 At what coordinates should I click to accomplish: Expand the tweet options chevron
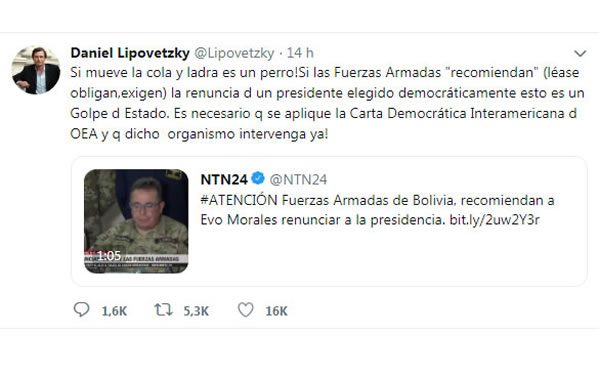pos(580,53)
